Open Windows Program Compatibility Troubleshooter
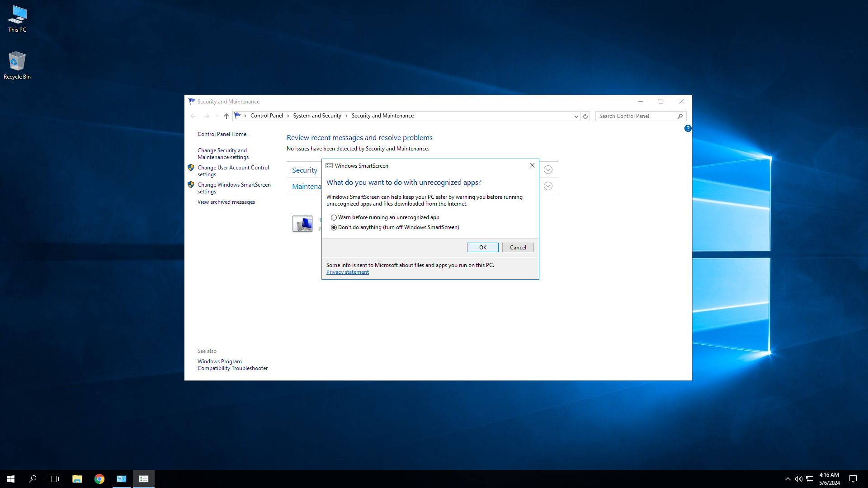Image resolution: width=868 pixels, height=488 pixels. [232, 365]
